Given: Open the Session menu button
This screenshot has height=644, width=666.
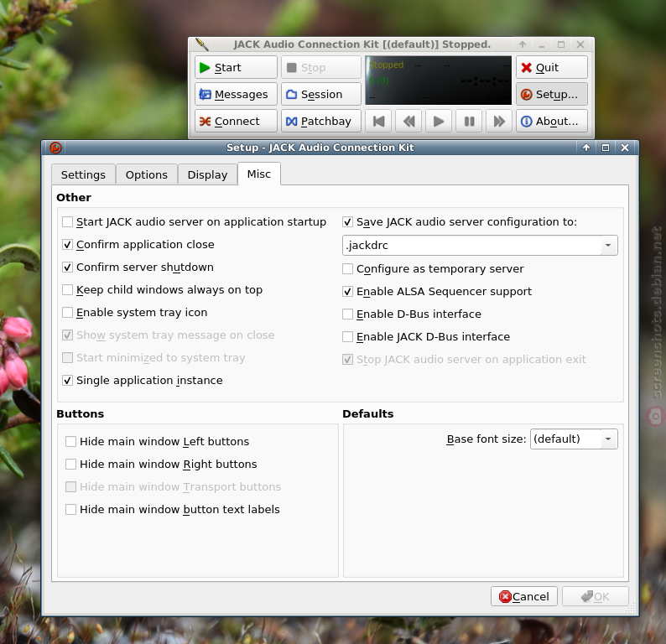Looking at the screenshot, I should click(321, 94).
